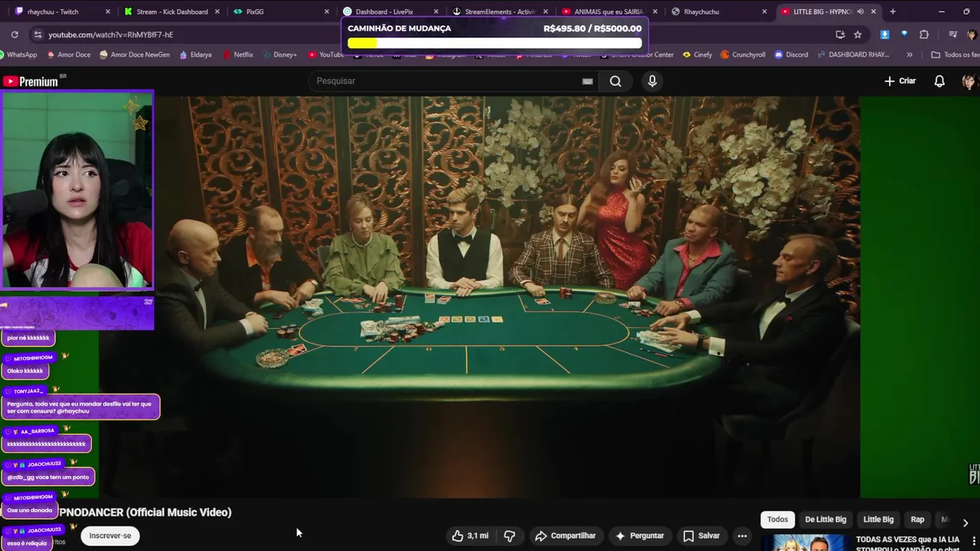Image resolution: width=980 pixels, height=551 pixels.
Task: Click the YouTube search magnifier button
Action: coord(616,81)
